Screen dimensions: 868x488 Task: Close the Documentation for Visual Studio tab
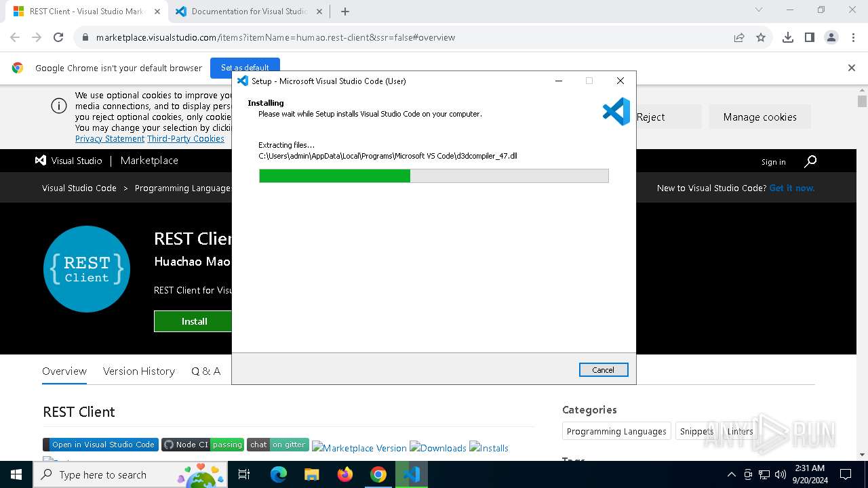tap(319, 12)
